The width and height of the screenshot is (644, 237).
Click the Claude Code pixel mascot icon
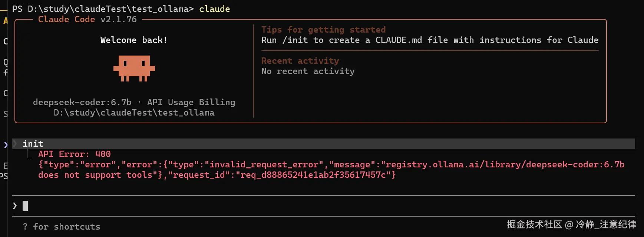click(x=134, y=68)
